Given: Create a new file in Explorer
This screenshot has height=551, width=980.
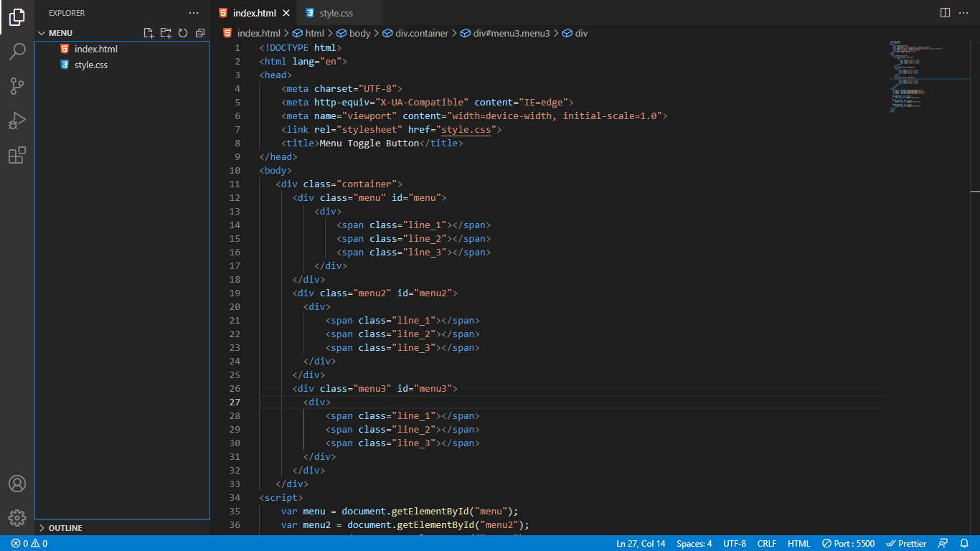Looking at the screenshot, I should pos(149,32).
